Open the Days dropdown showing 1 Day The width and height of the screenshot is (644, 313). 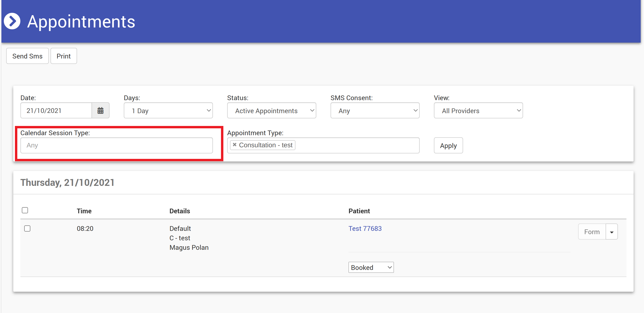[x=168, y=111]
